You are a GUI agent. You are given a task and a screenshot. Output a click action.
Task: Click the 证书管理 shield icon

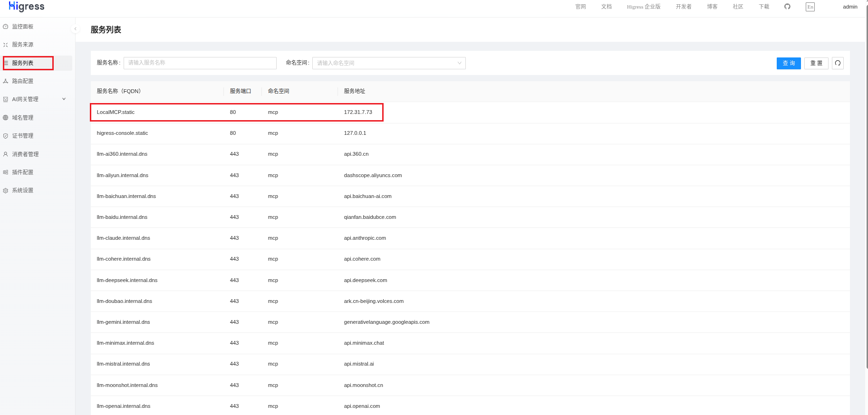6,136
